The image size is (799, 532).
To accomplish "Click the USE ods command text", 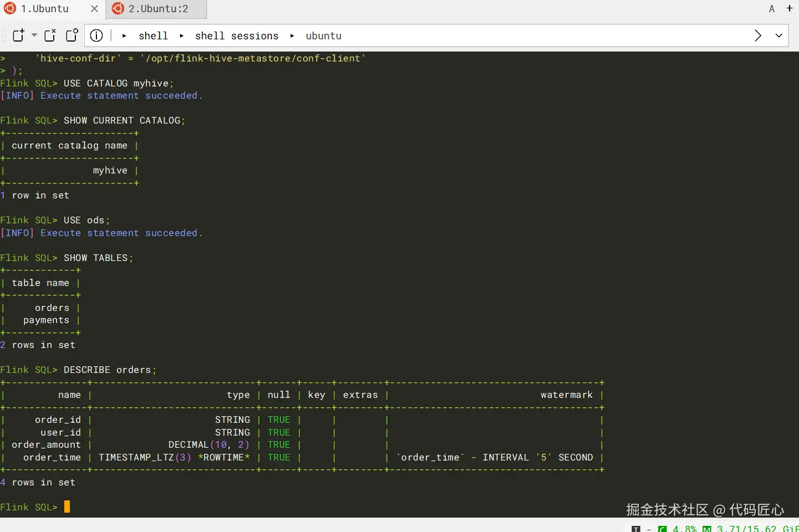I will click(x=86, y=220).
